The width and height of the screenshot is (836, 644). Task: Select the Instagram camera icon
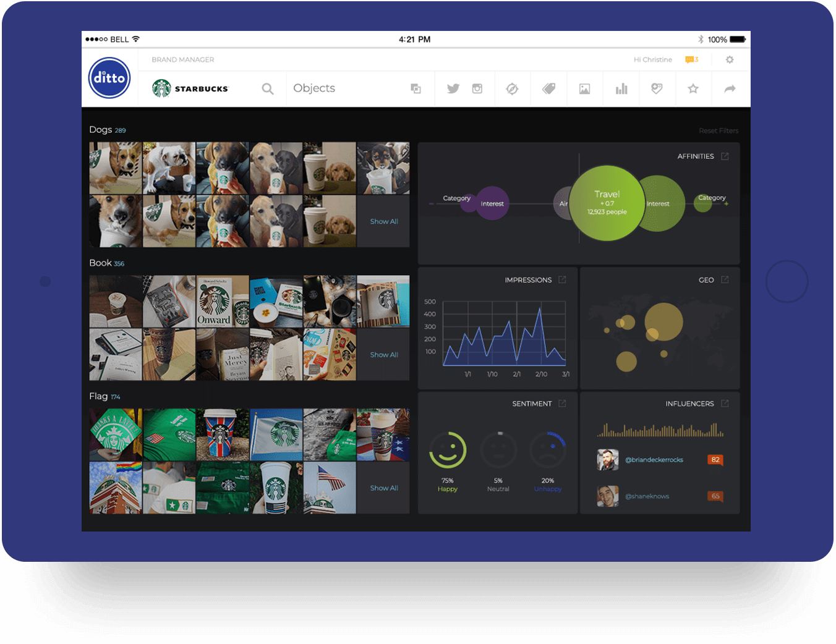(x=477, y=89)
